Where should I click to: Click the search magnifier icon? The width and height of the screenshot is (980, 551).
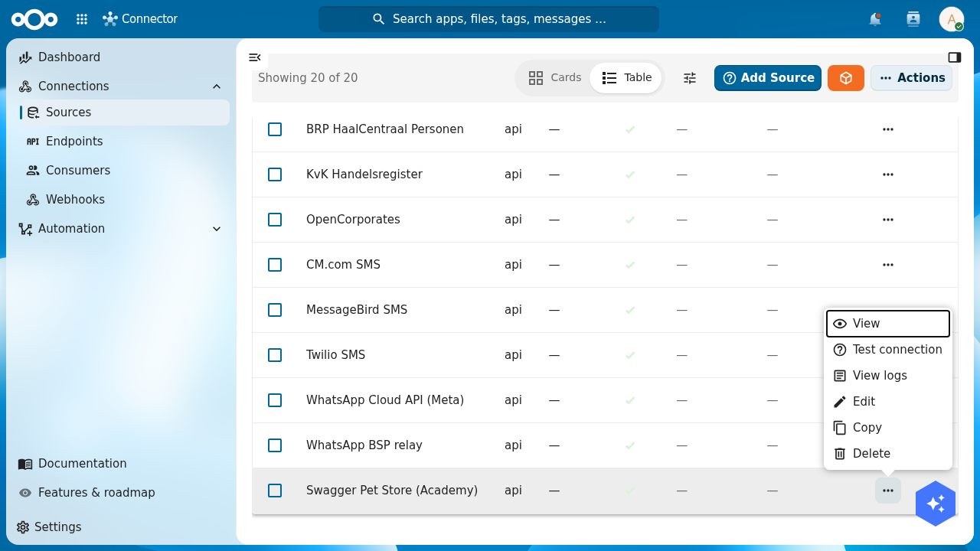click(379, 19)
